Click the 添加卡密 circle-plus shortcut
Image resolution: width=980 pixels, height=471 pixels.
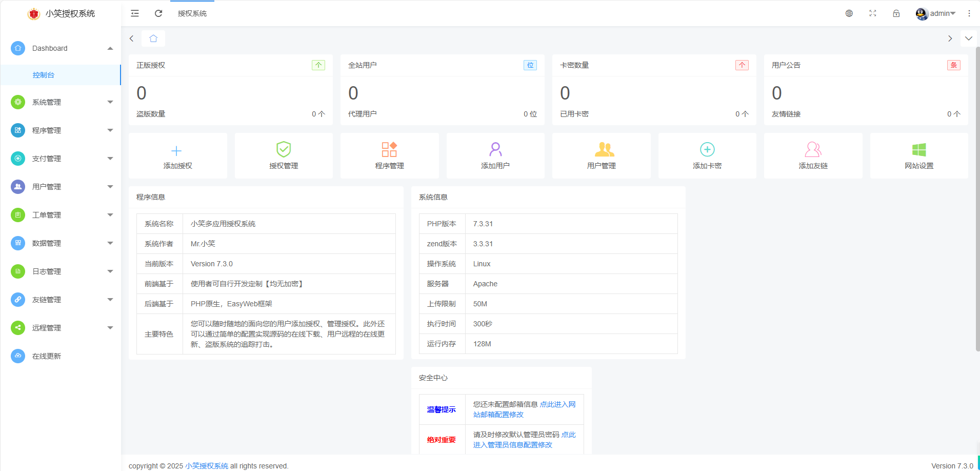[707, 156]
